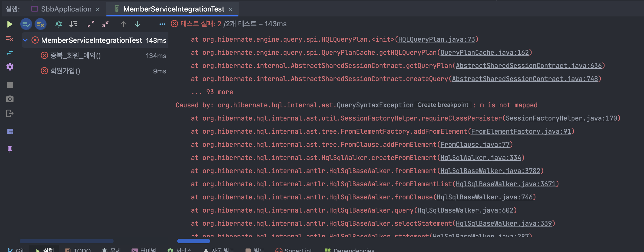This screenshot has height=252, width=644.
Task: Toggle the show passed tests filter
Action: pos(26,24)
